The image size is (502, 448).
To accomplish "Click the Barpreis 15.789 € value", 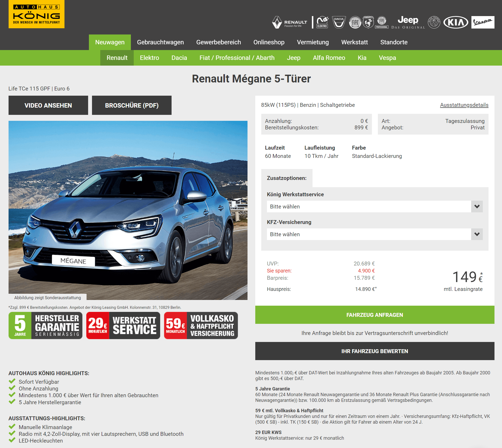I will click(x=364, y=278).
